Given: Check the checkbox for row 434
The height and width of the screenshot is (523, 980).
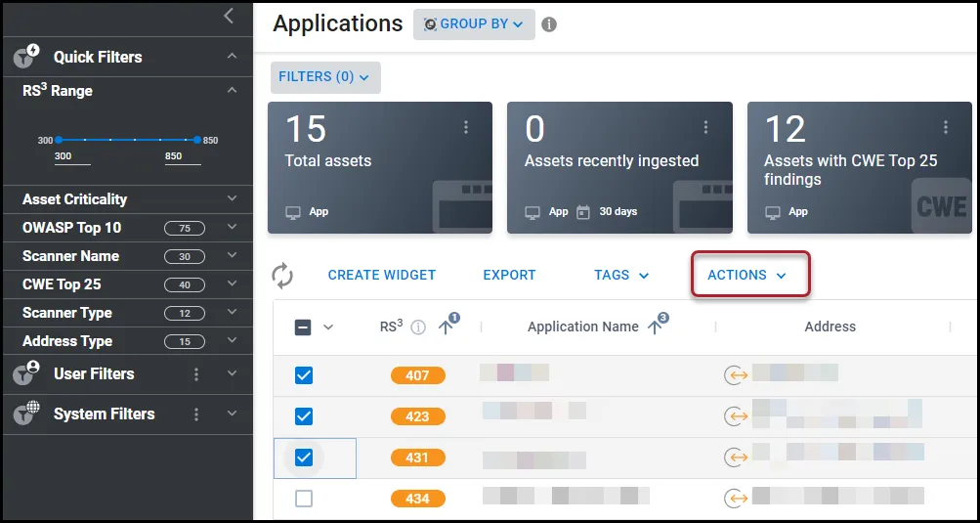Looking at the screenshot, I should (x=304, y=499).
